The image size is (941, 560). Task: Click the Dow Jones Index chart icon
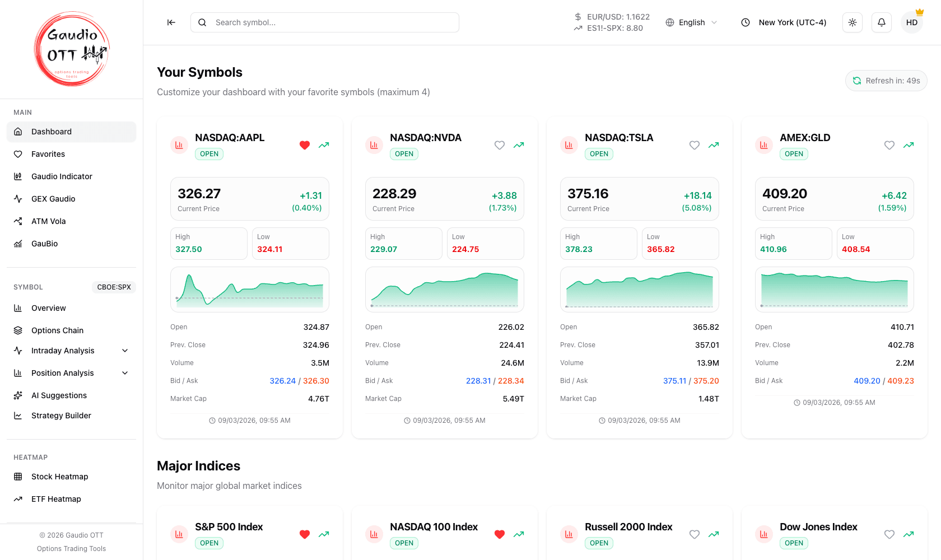point(764,534)
